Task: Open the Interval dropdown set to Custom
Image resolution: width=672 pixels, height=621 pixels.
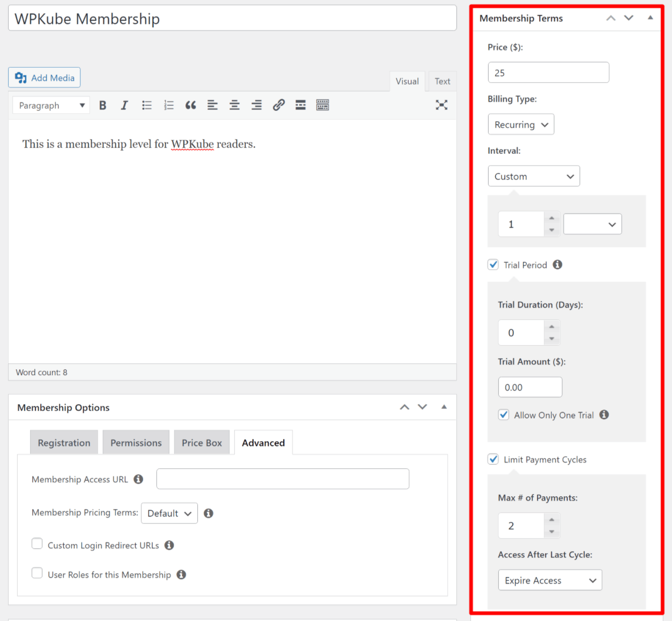Action: pos(534,176)
